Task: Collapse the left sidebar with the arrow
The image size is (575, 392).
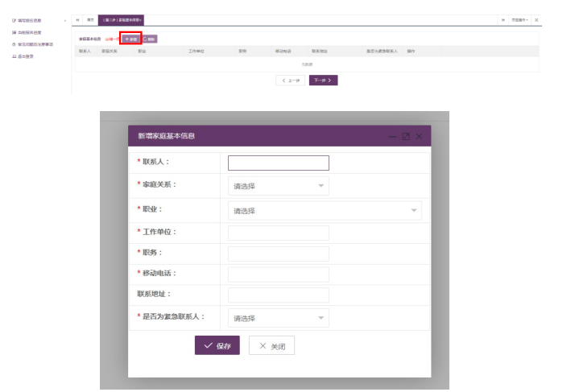Action: pyautogui.click(x=64, y=20)
